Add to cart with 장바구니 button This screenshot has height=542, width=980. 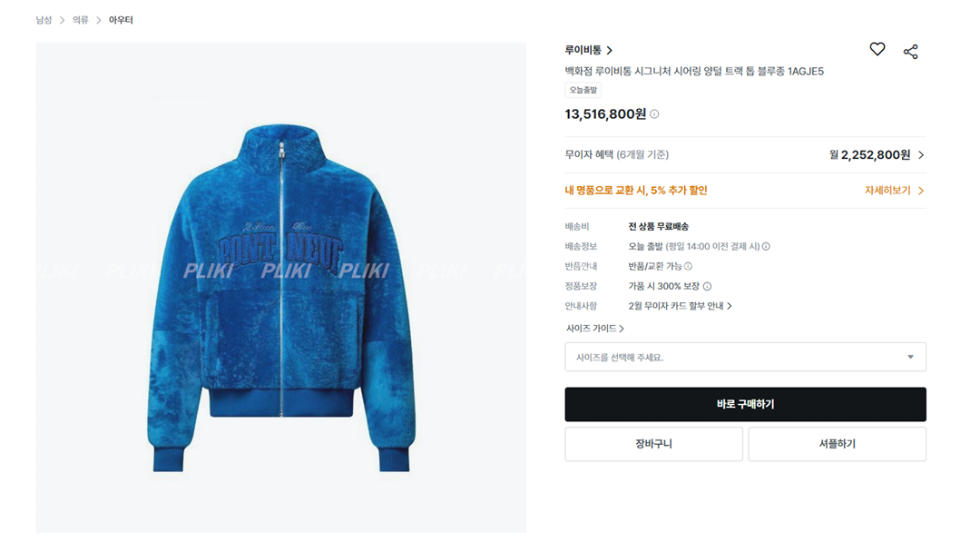[x=653, y=444]
